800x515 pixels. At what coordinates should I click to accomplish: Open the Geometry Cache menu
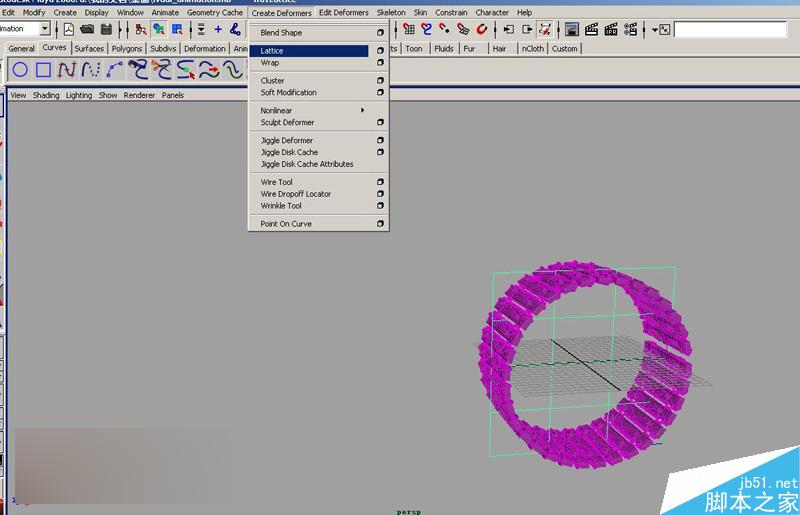point(215,12)
